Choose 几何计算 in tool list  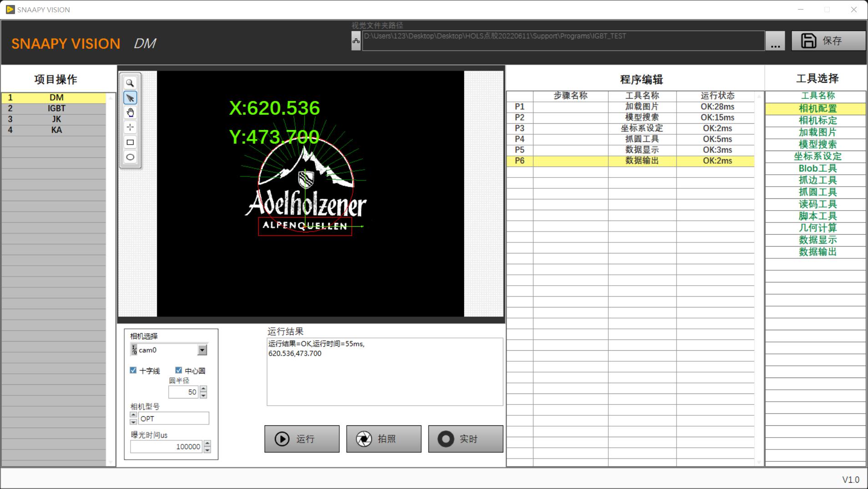(816, 228)
